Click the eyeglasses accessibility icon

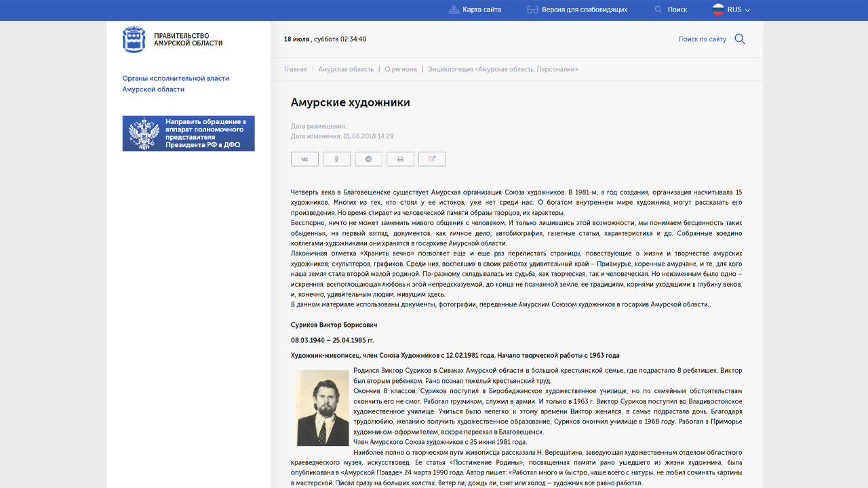532,9
